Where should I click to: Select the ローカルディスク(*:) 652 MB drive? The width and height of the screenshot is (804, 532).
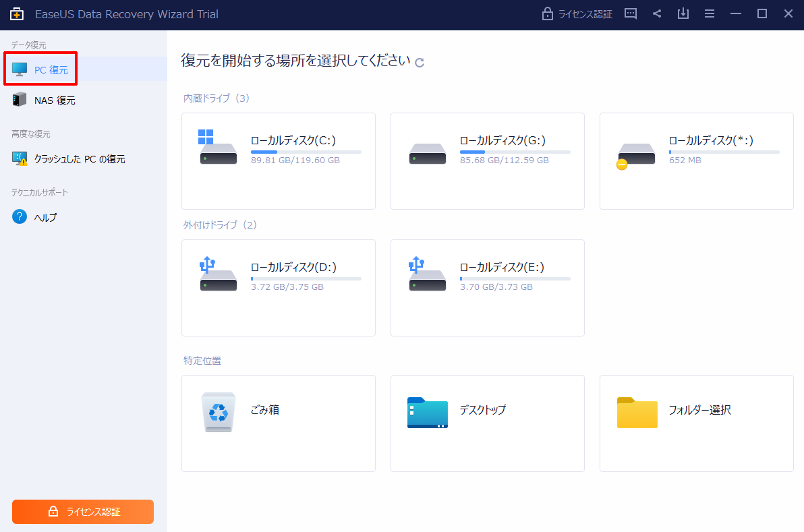(696, 160)
